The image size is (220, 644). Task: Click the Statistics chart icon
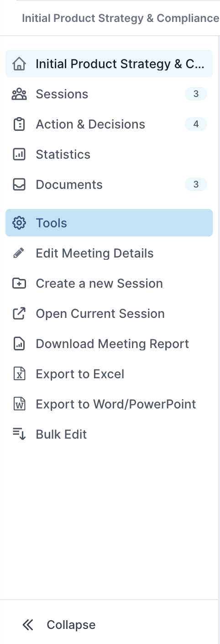click(19, 155)
